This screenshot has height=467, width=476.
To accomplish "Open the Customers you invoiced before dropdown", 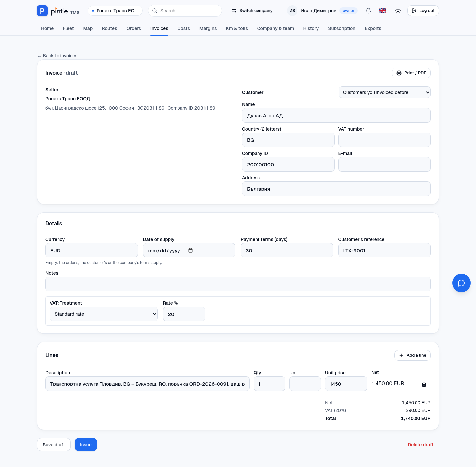I will pyautogui.click(x=385, y=92).
